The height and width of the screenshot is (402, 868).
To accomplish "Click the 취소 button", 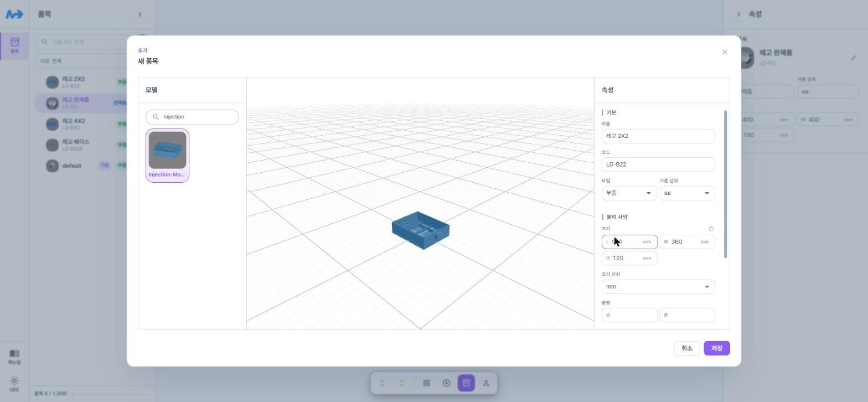I will pyautogui.click(x=687, y=348).
